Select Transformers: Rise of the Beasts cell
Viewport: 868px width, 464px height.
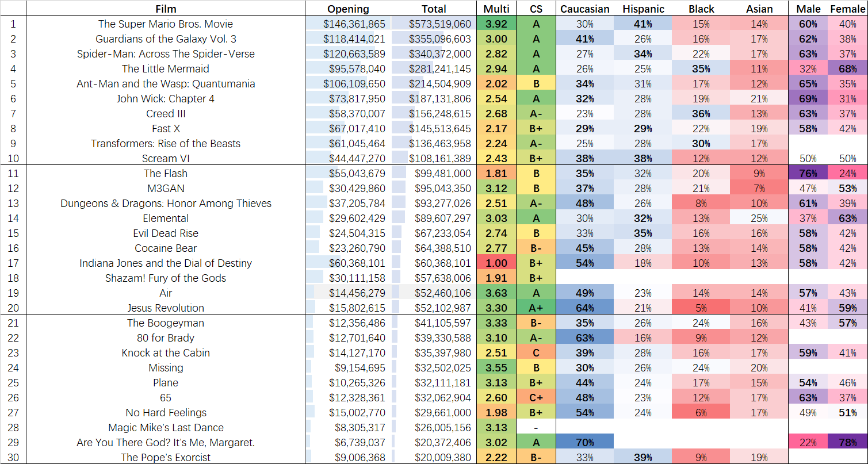click(166, 144)
